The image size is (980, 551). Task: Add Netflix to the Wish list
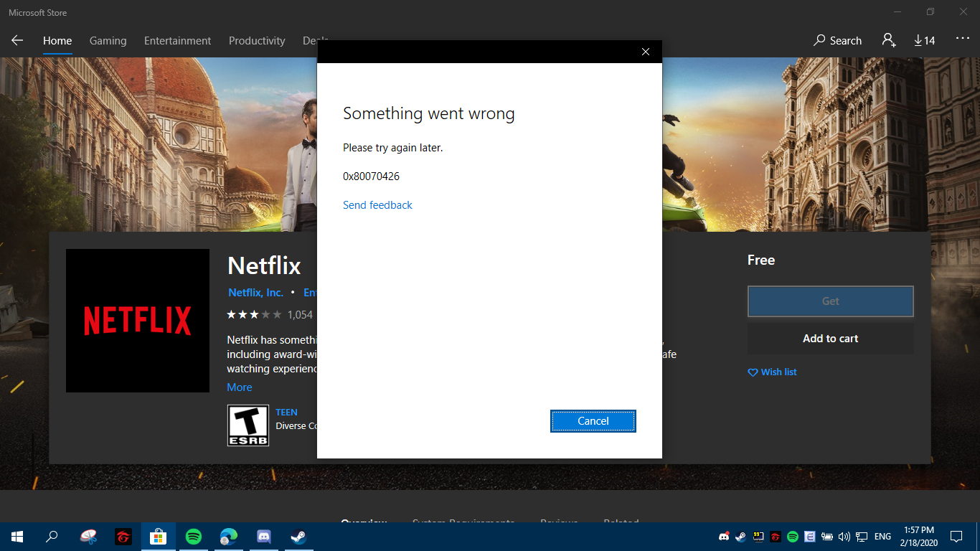pos(772,372)
